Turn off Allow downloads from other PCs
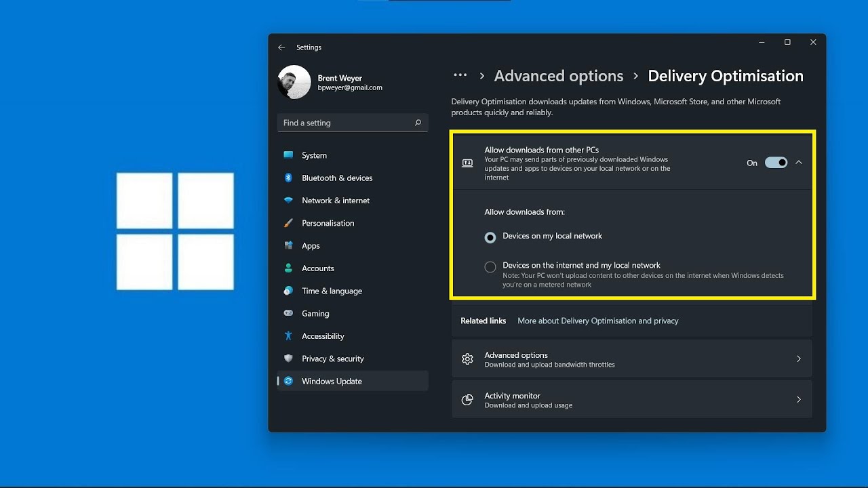The width and height of the screenshot is (868, 488). (776, 163)
